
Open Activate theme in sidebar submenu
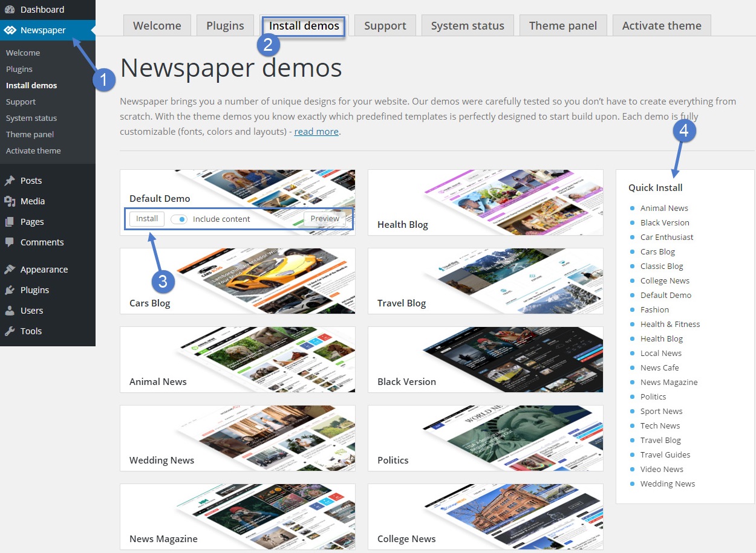point(33,150)
